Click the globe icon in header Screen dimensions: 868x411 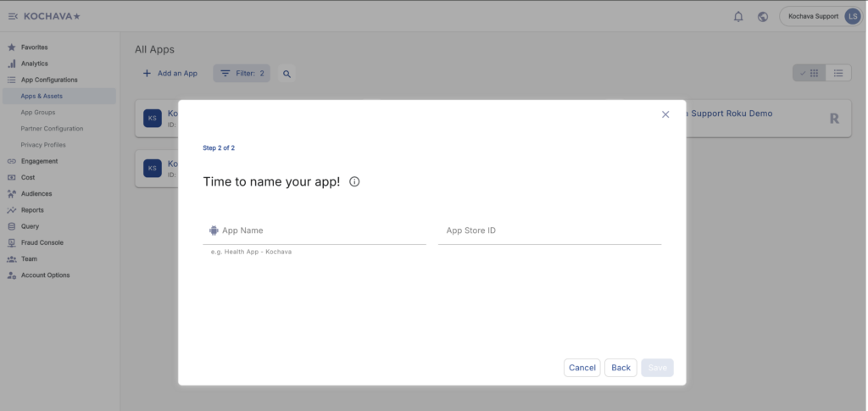pos(762,16)
